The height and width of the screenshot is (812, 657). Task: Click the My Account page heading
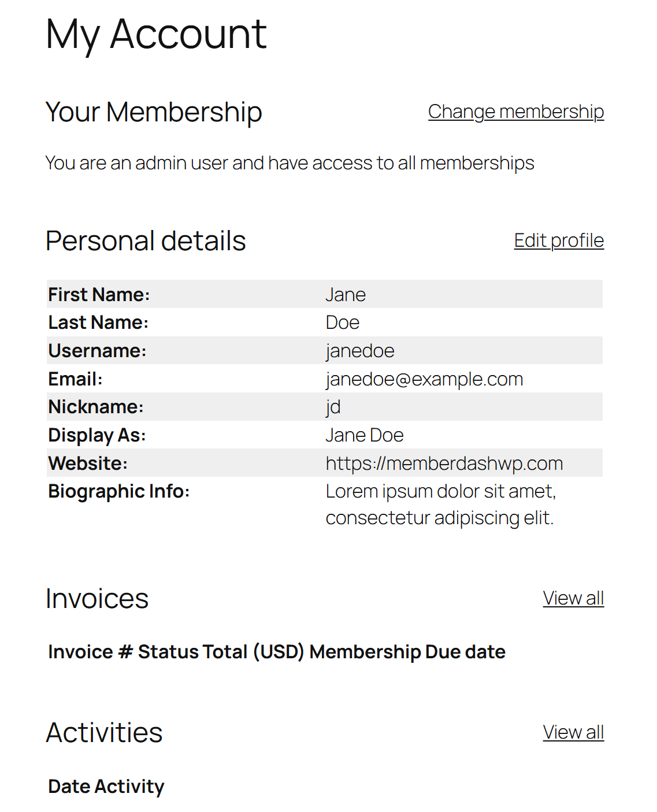[156, 34]
